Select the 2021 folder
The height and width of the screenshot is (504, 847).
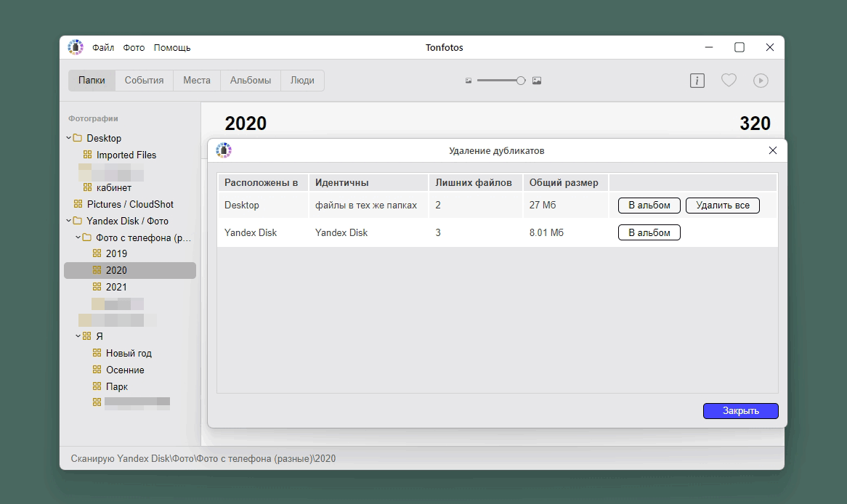point(110,287)
